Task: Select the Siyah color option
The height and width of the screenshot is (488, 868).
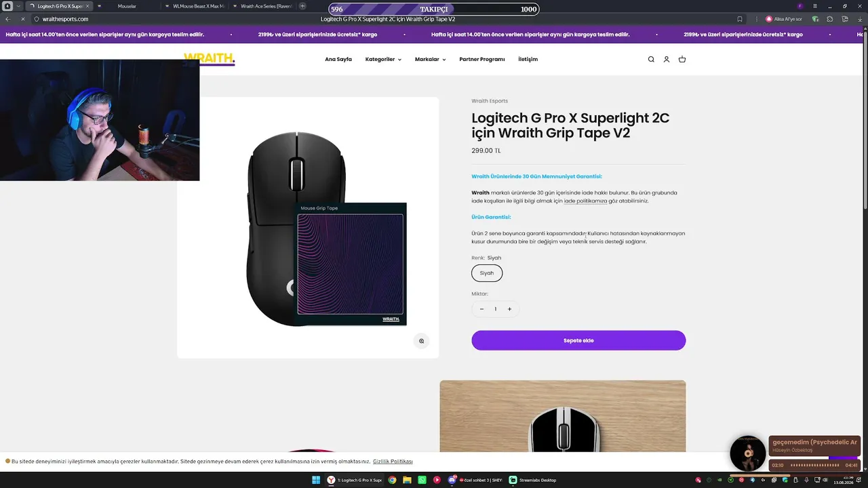Action: 487,273
